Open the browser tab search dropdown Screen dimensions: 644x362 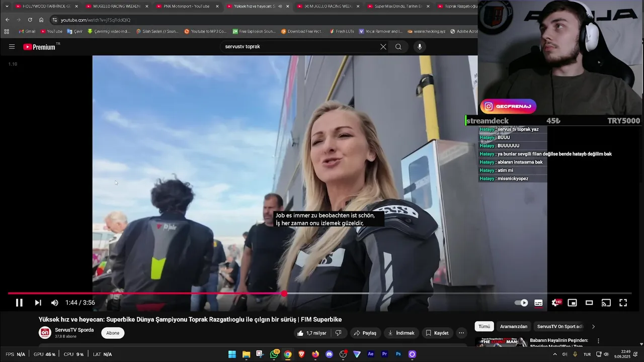click(x=7, y=6)
